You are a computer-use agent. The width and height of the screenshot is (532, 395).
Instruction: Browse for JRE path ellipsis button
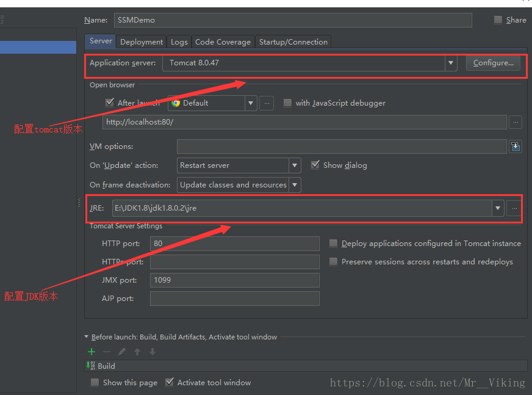514,208
